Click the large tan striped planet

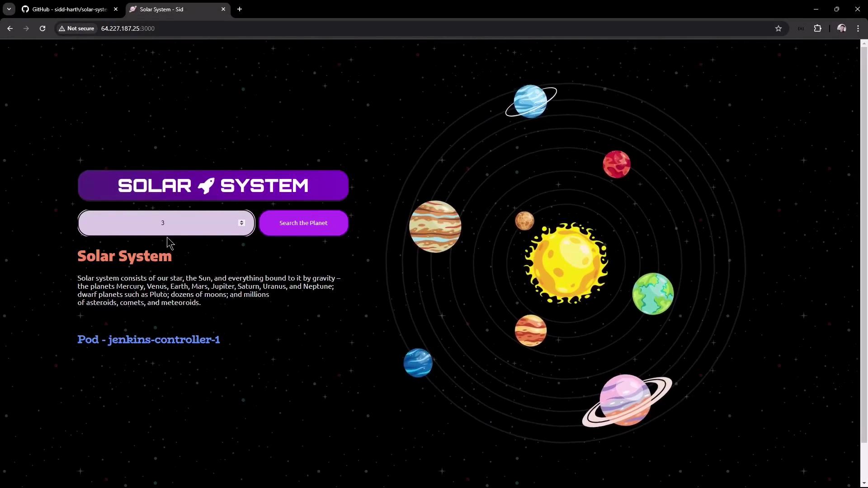coord(435,226)
